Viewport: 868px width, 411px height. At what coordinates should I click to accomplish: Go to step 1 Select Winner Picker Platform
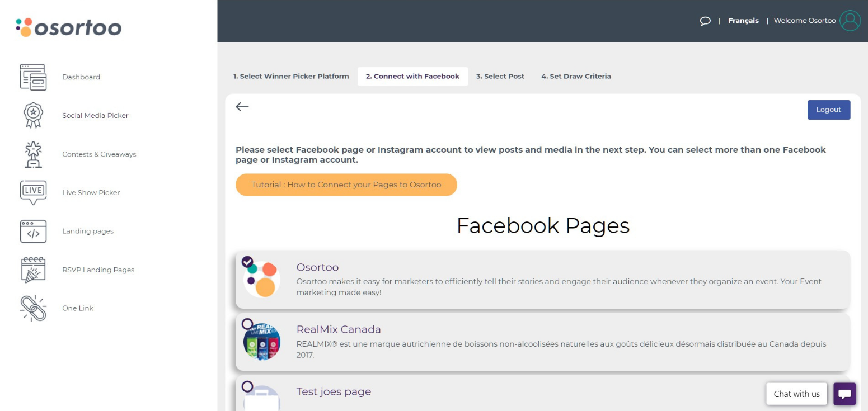[291, 76]
